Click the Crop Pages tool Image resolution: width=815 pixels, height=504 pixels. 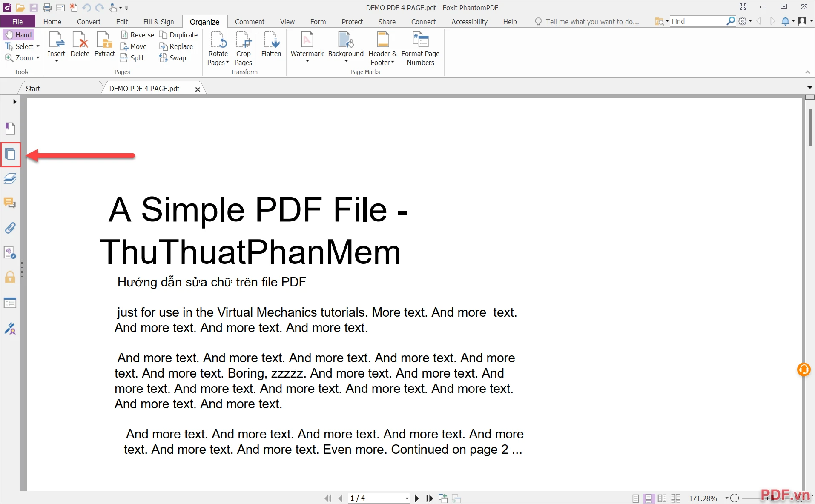(x=243, y=49)
